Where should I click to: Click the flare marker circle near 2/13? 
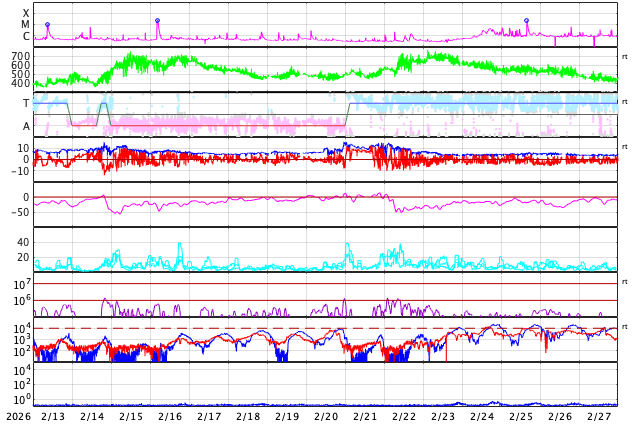point(47,25)
